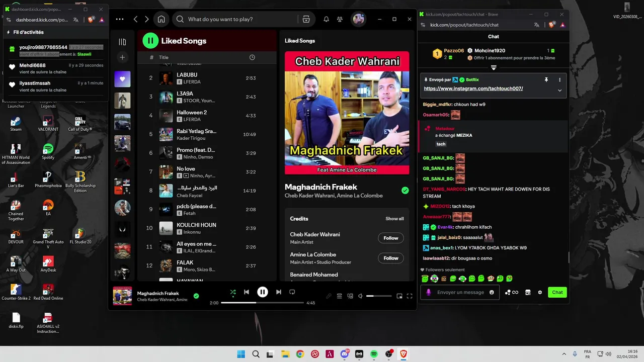Create a playlist with plus icon
644x362 pixels.
tap(122, 57)
